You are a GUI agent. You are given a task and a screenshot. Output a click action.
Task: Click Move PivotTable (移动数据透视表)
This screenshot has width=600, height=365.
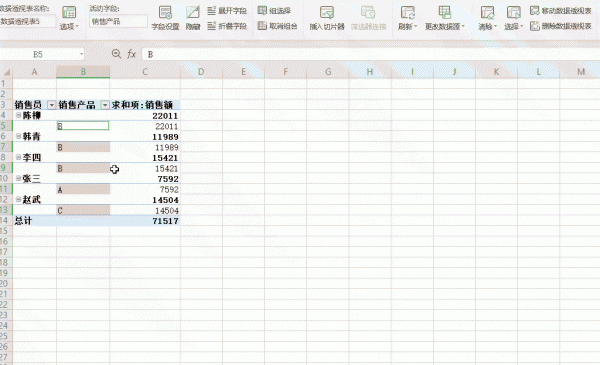[561, 11]
